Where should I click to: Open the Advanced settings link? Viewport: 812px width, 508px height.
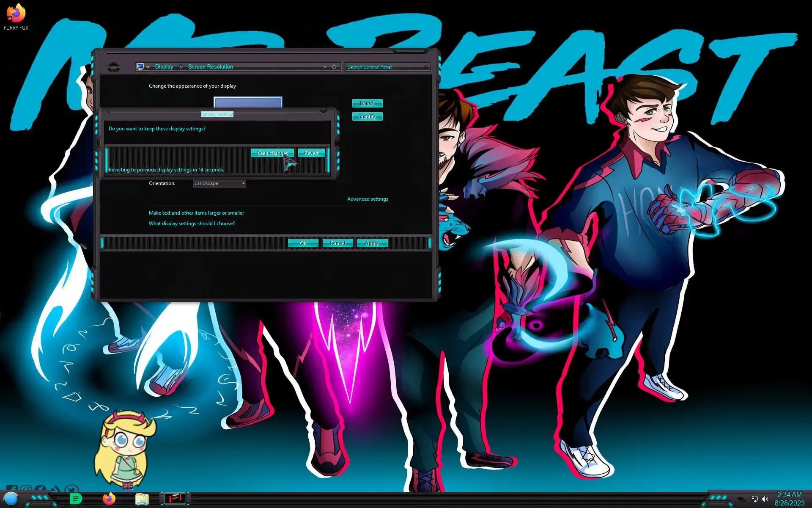tap(367, 199)
